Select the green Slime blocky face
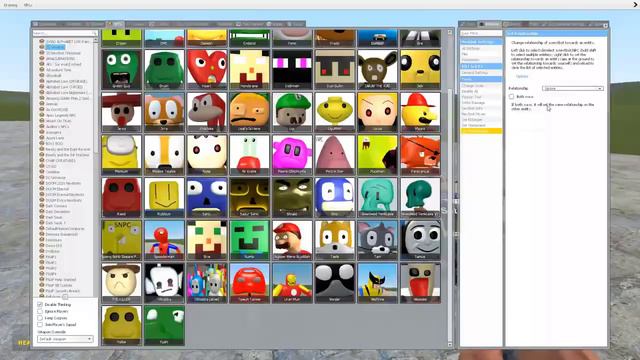Image resolution: width=640 pixels, height=360 pixels. click(x=249, y=240)
